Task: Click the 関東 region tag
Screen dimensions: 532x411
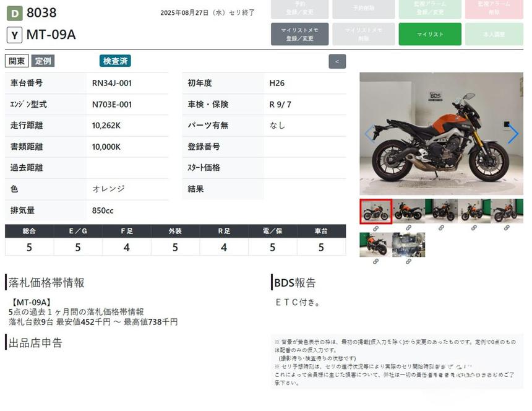Action: point(17,61)
